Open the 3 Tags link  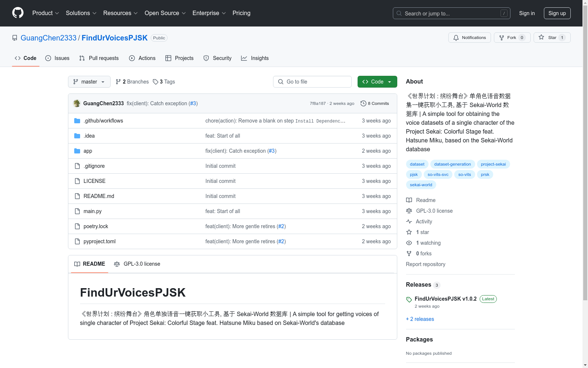point(164,82)
